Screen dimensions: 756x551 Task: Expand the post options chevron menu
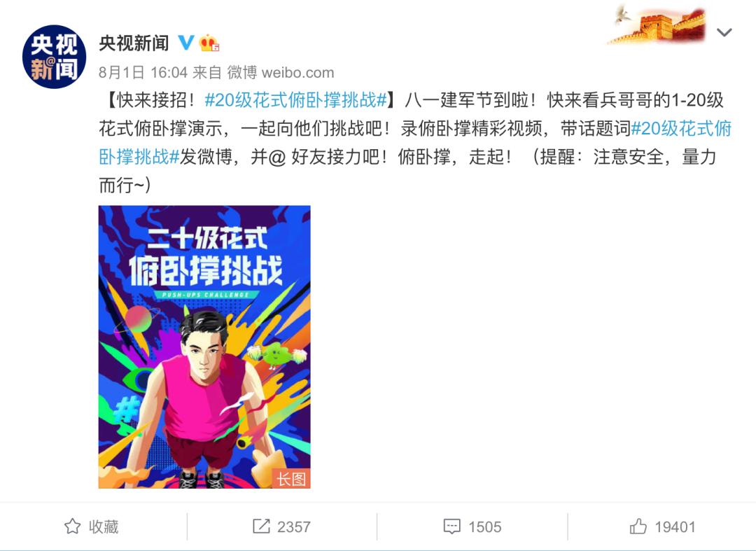pyautogui.click(x=724, y=33)
